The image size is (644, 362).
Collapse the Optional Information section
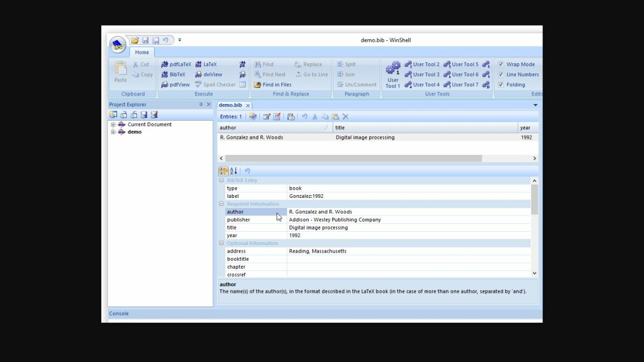pos(222,243)
